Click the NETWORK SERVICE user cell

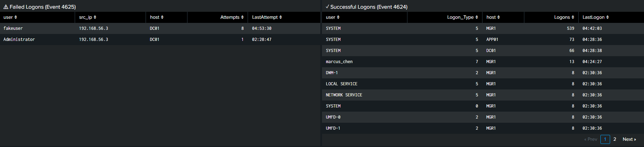pyautogui.click(x=344, y=95)
